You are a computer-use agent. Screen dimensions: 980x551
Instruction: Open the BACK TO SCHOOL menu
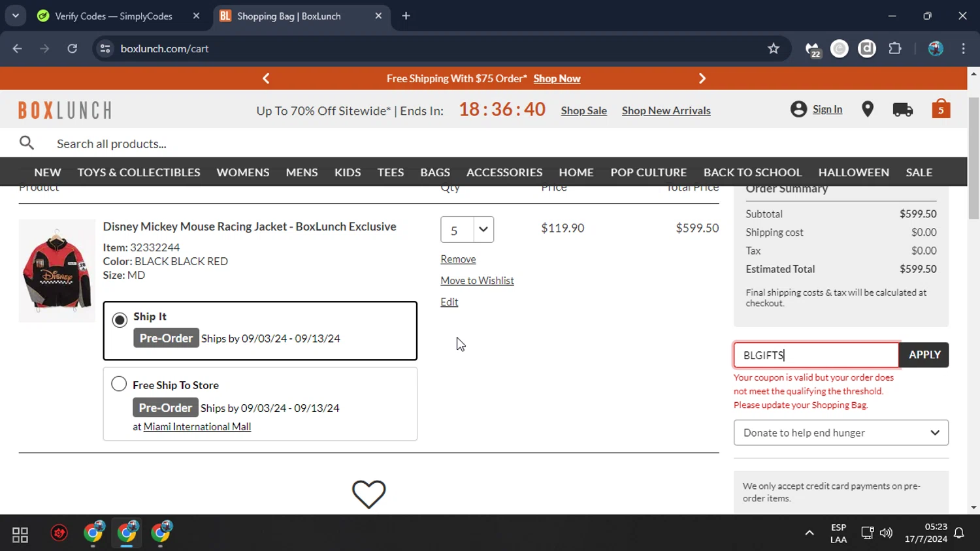pyautogui.click(x=753, y=172)
